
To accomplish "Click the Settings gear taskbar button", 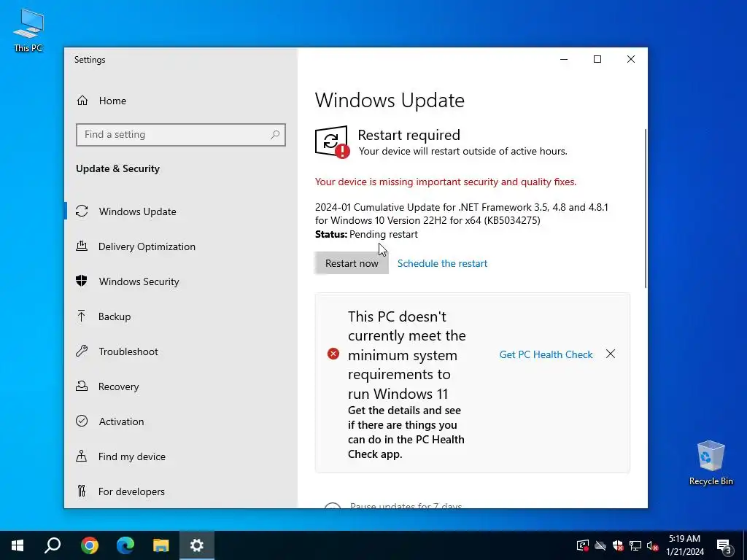I will tap(197, 545).
